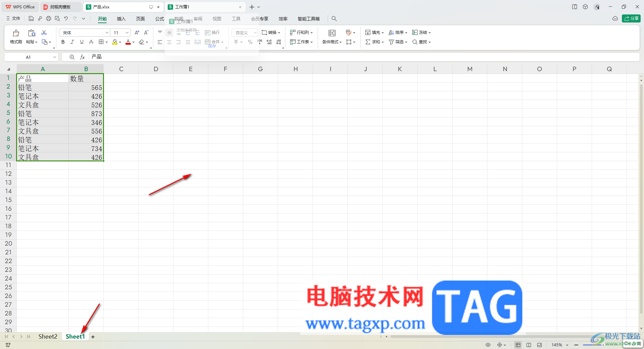Click the Print Preview icon
The width and height of the screenshot is (644, 349).
[x=57, y=19]
